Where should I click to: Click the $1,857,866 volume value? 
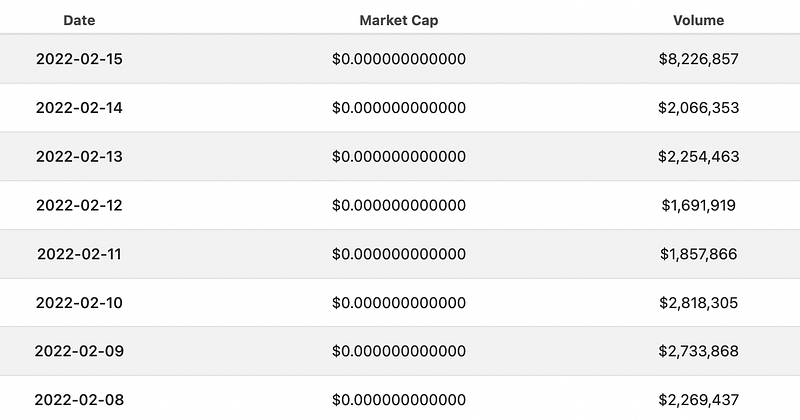698,254
